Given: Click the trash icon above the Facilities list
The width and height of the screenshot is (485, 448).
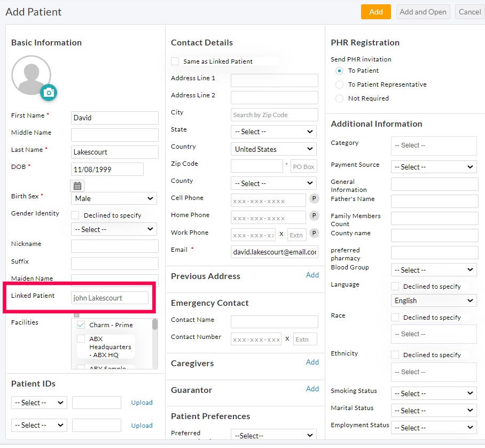Looking at the screenshot, I should coord(76,315).
